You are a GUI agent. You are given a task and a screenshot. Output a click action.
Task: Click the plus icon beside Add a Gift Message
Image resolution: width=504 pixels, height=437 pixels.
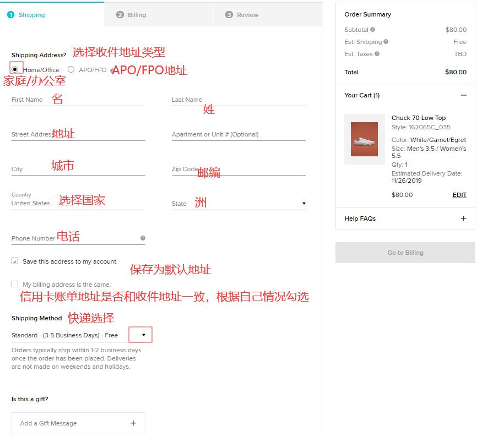133,423
